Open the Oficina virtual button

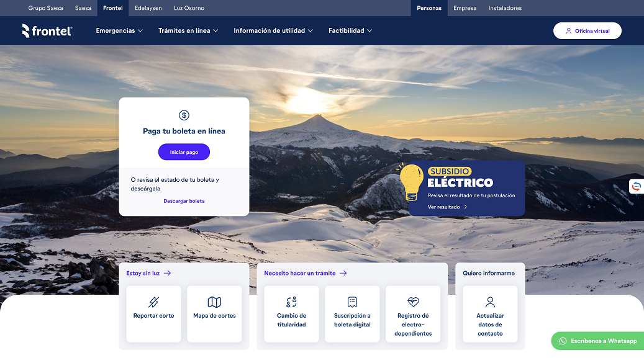(x=587, y=31)
